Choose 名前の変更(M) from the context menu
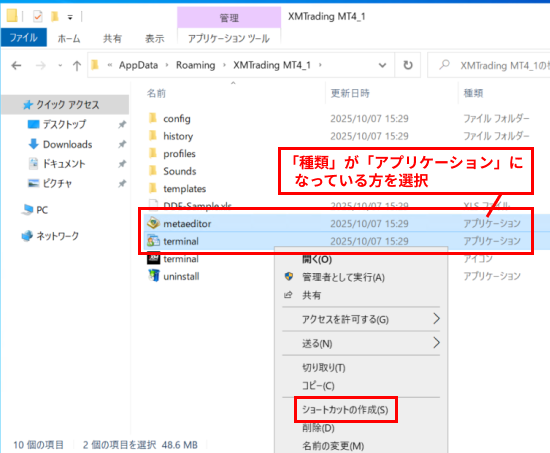Screen dimensions: 550x453 pyautogui.click(x=333, y=446)
